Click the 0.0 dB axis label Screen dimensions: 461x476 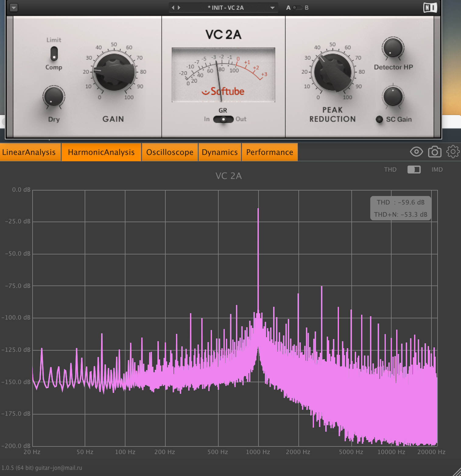click(21, 190)
